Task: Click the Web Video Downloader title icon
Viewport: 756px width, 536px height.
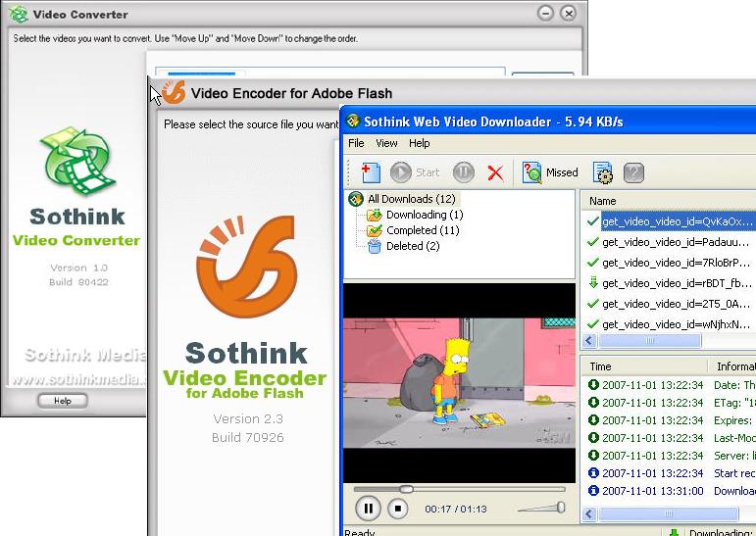Action: tap(353, 121)
